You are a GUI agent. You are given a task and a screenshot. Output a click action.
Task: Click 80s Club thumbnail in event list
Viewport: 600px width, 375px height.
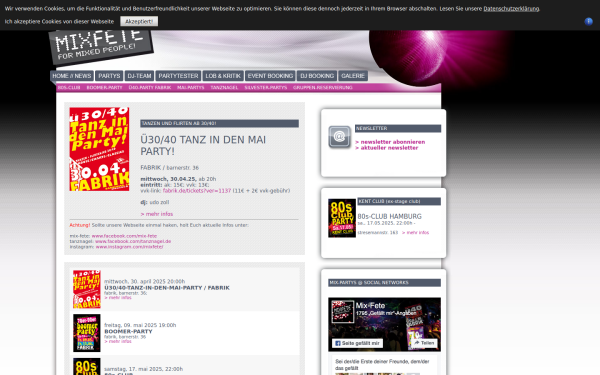click(x=87, y=367)
